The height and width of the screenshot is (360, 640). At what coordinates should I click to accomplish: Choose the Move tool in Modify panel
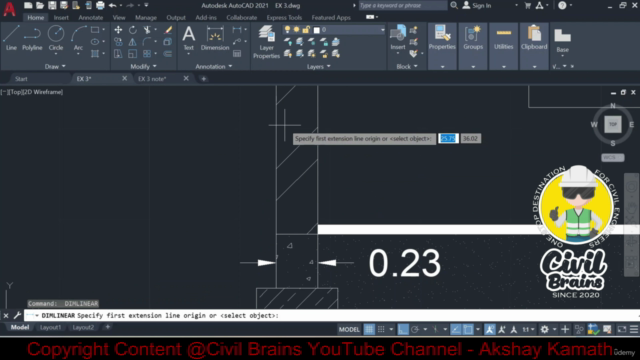[118, 30]
